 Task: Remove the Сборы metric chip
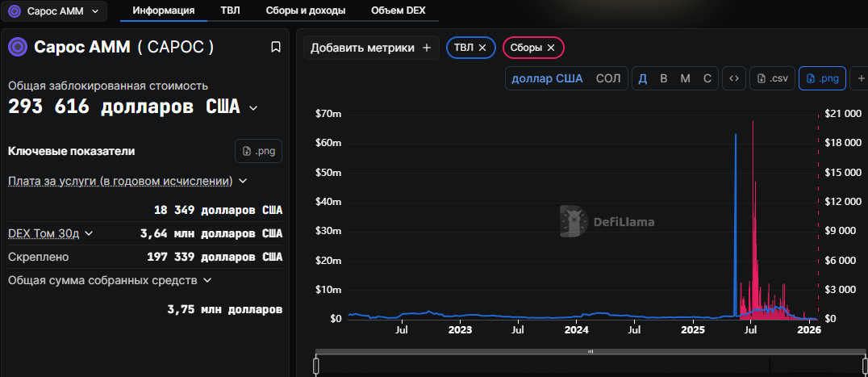pos(551,48)
